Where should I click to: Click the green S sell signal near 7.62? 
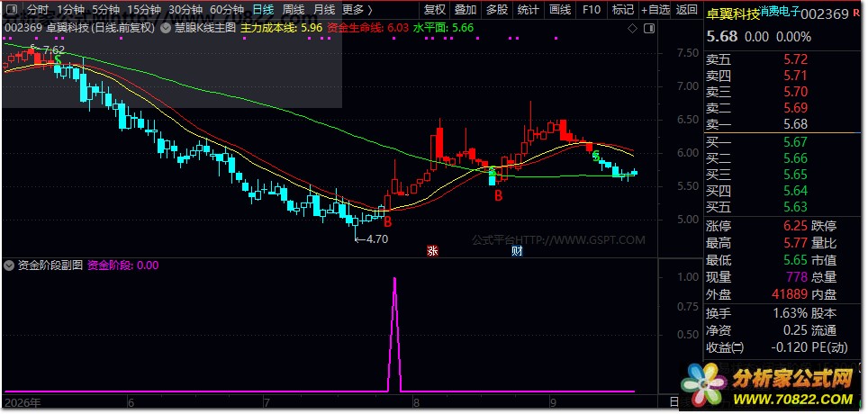(x=59, y=60)
